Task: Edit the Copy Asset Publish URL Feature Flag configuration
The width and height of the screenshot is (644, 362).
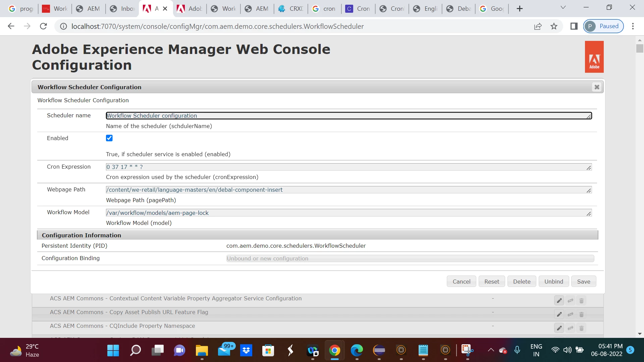Action: click(x=559, y=314)
